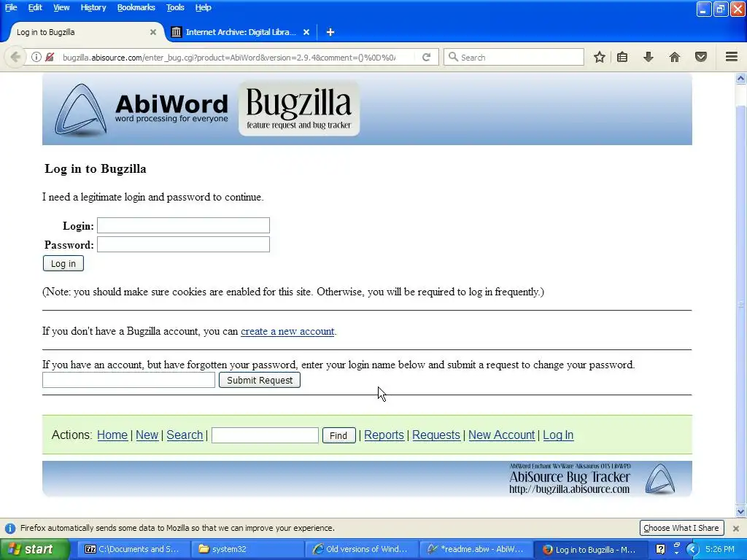The image size is (747, 560).
Task: Open the Requests link
Action: pos(436,435)
